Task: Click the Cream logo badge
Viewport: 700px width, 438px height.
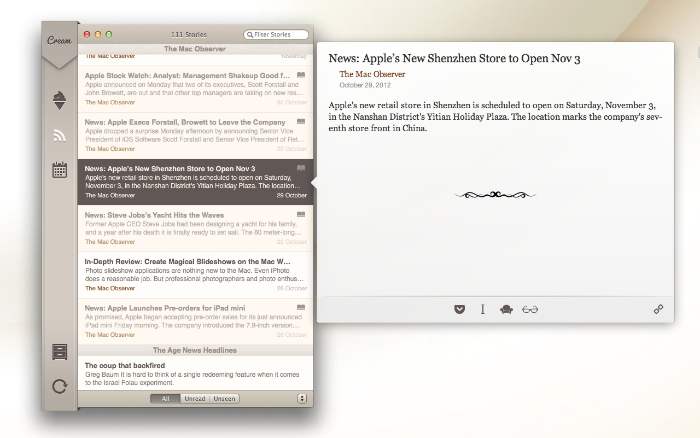Action: click(59, 41)
